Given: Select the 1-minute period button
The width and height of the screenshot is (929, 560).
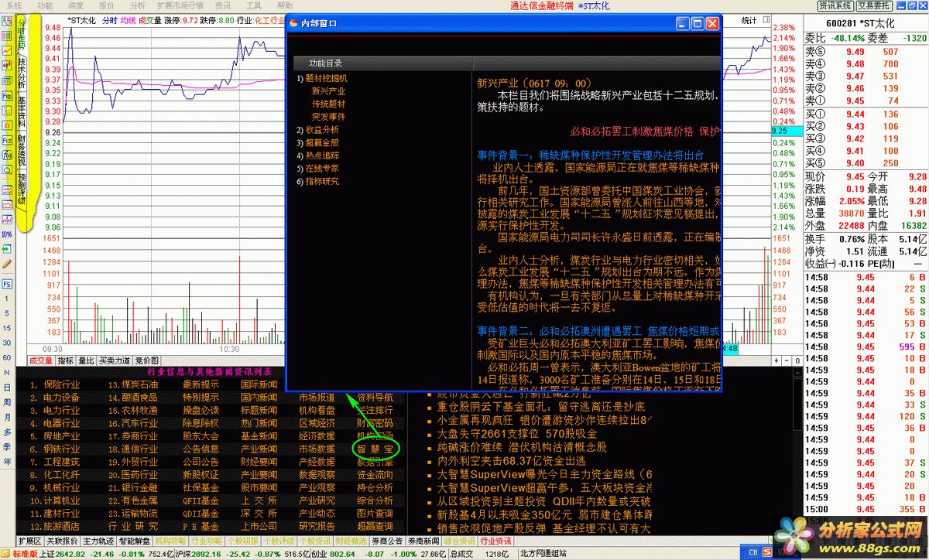Looking at the screenshot, I should pos(7,300).
